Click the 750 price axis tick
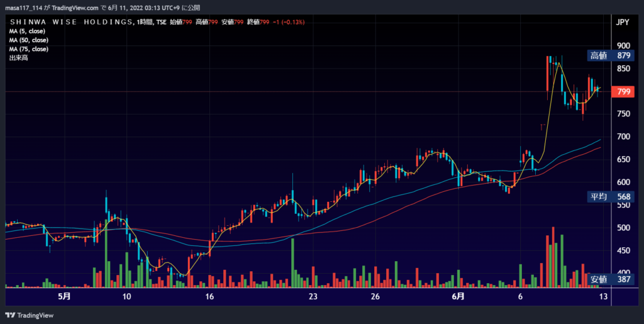Screen dimensions: 644x324 [623, 114]
